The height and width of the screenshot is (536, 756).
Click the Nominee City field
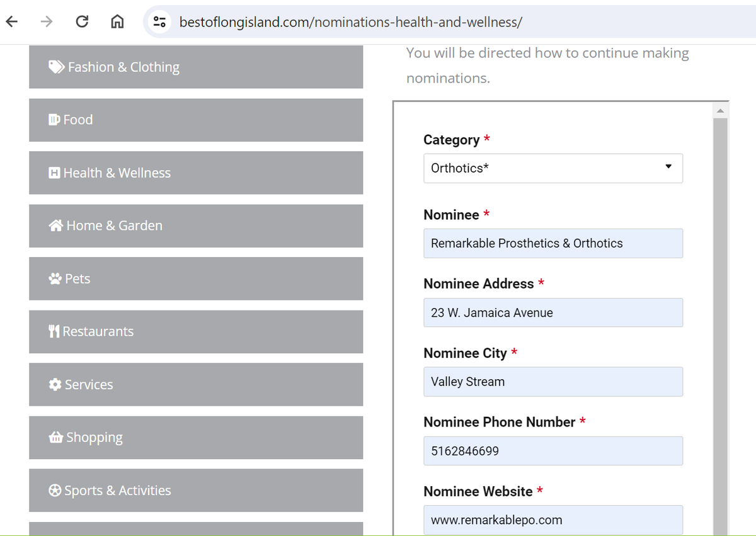tap(553, 382)
